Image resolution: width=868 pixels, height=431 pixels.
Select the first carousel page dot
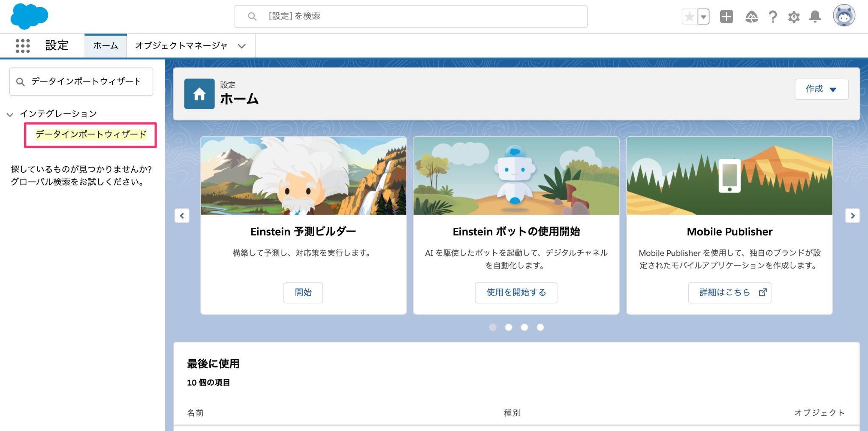pos(492,327)
